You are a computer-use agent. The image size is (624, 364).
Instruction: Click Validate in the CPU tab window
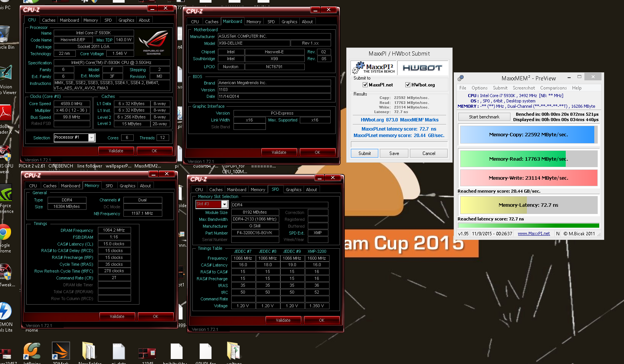pyautogui.click(x=116, y=151)
